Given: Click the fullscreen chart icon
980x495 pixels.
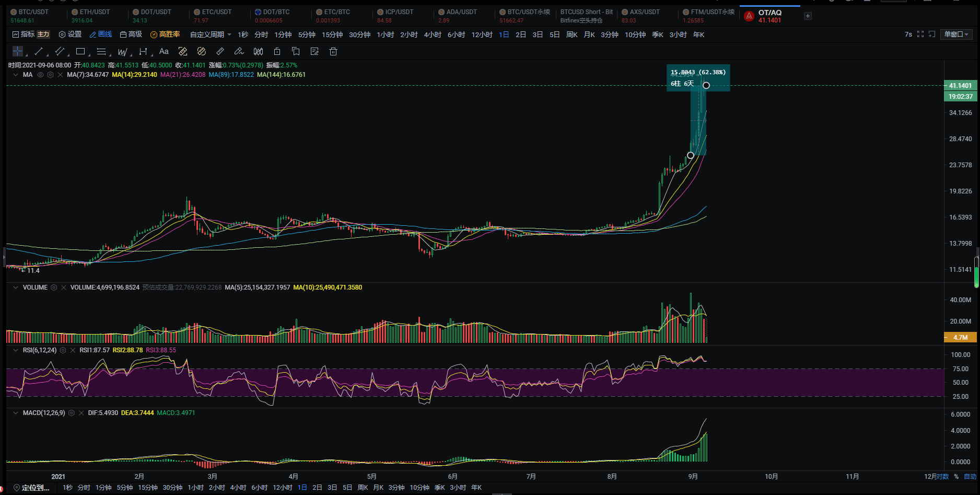Looking at the screenshot, I should [x=920, y=34].
